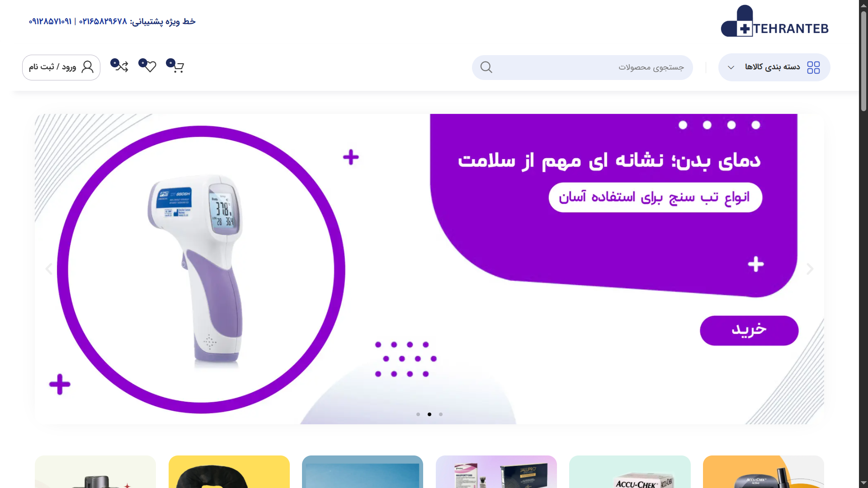Click the ورود / ثبت نام button

click(61, 67)
